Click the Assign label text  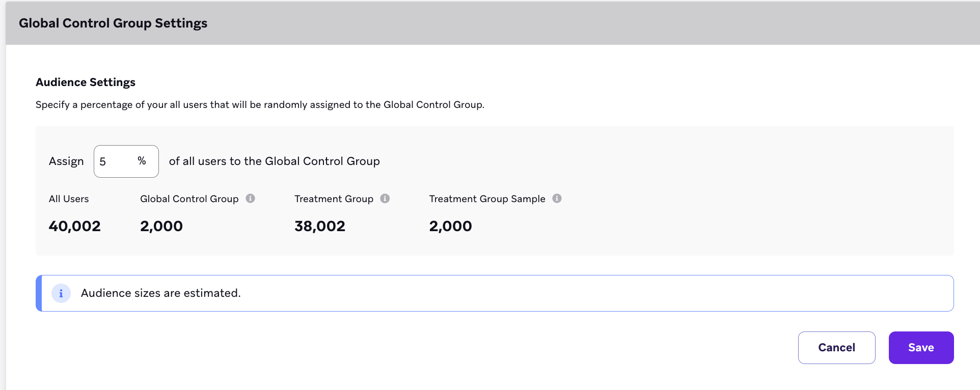coord(66,161)
